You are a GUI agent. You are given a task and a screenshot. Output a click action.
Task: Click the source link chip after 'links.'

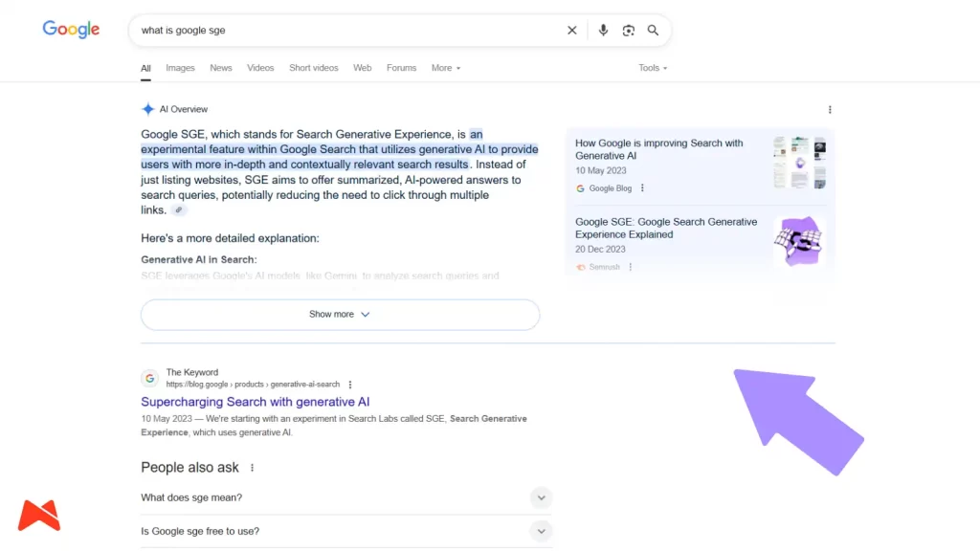pyautogui.click(x=179, y=209)
